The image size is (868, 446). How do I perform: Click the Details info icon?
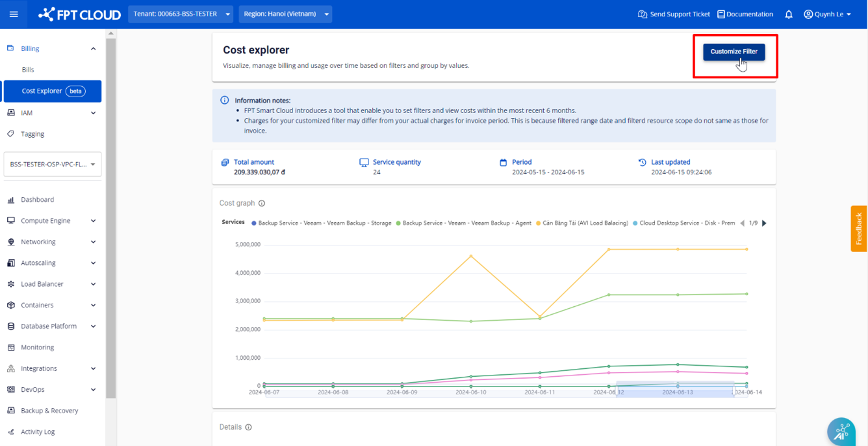[x=248, y=427]
